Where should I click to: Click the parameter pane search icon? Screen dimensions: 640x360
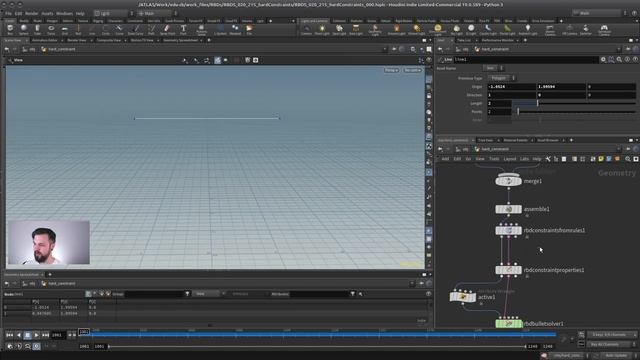[619, 60]
